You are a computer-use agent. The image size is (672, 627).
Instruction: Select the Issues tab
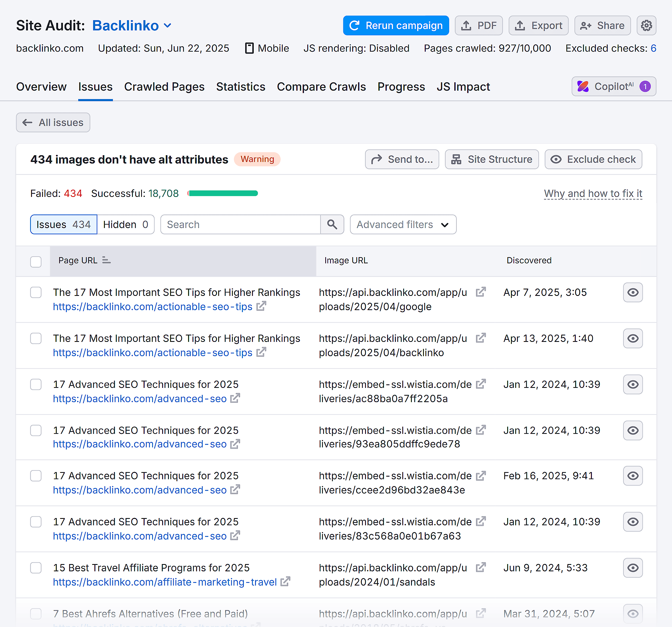tap(95, 87)
